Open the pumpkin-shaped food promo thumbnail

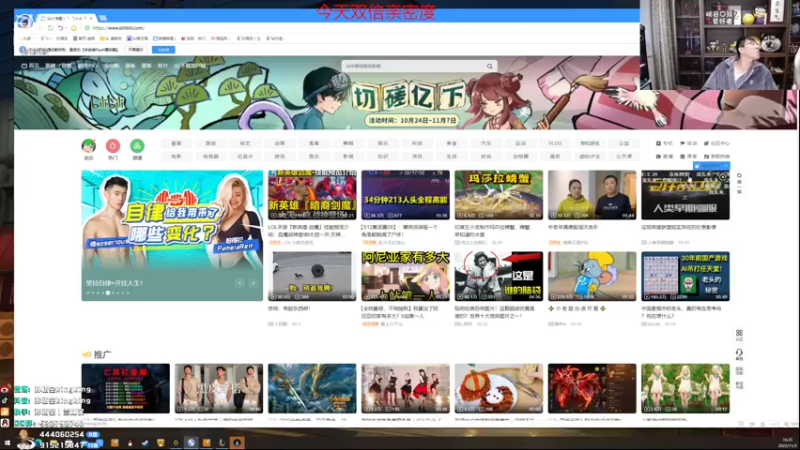(x=499, y=388)
